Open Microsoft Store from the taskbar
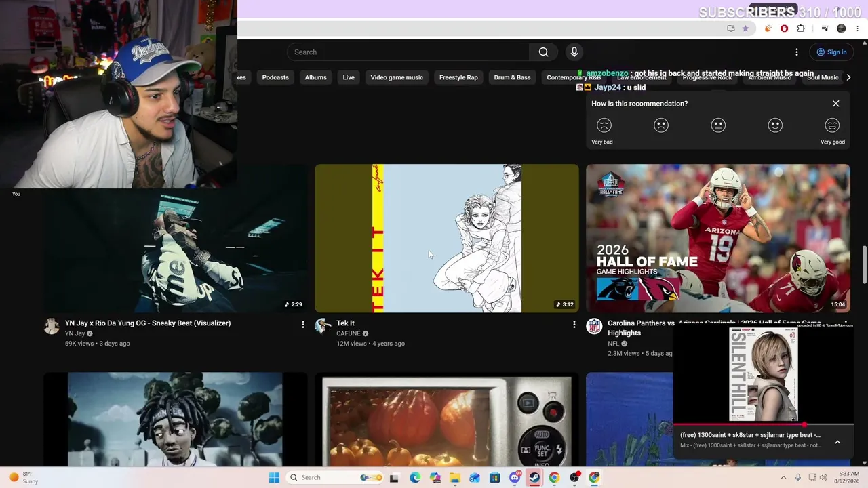The height and width of the screenshot is (488, 868). tap(495, 478)
